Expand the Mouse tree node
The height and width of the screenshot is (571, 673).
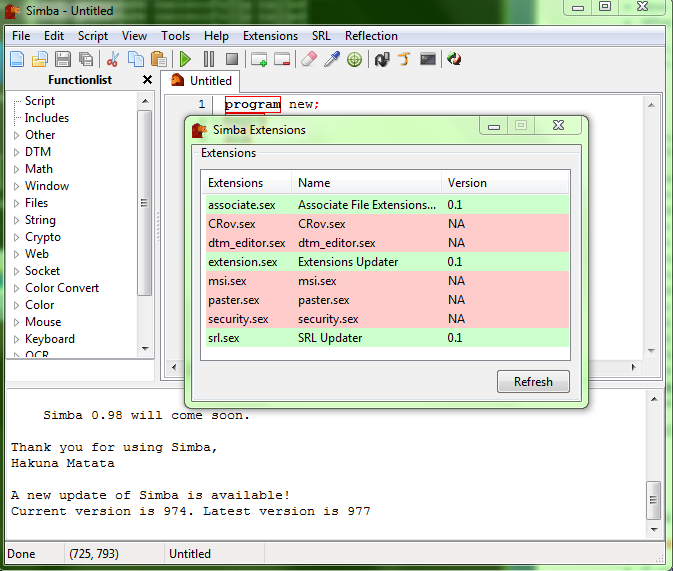(x=16, y=322)
